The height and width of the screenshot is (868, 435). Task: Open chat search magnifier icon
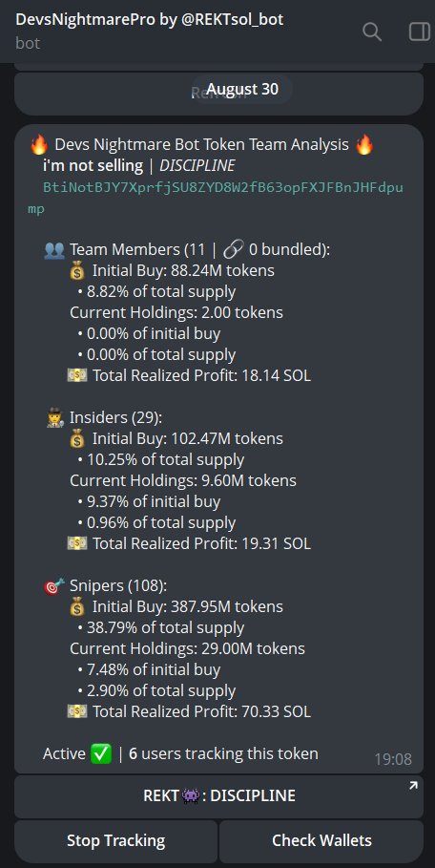(371, 32)
